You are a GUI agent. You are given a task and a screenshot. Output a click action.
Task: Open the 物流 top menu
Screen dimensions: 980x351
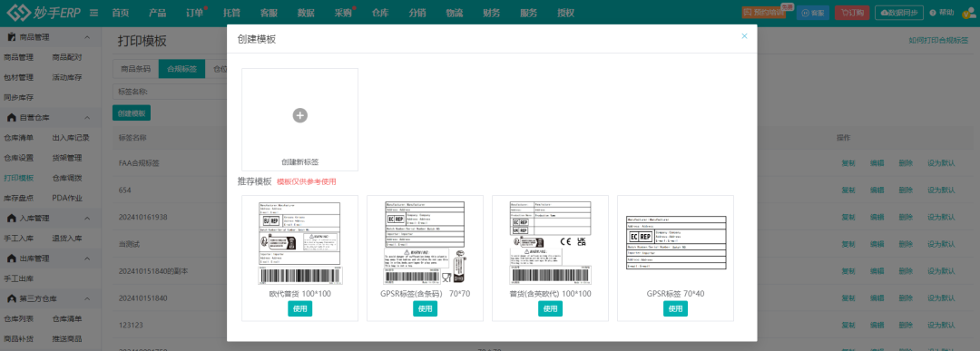click(x=455, y=13)
